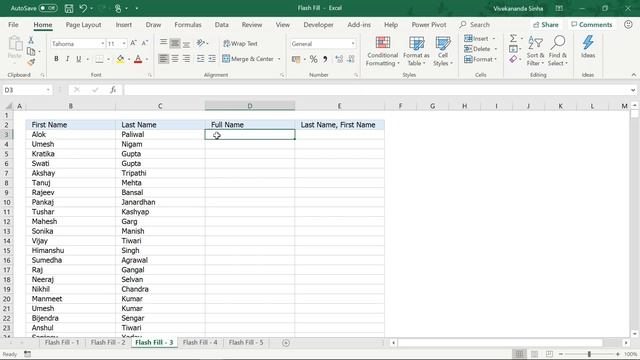The image size is (640, 360).
Task: Toggle Underline formatting
Action: 78,59
